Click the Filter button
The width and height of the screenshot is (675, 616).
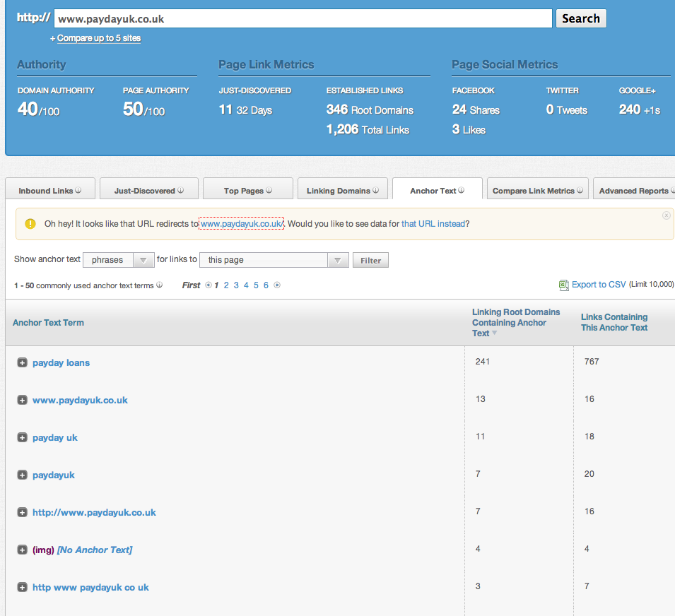370,261
